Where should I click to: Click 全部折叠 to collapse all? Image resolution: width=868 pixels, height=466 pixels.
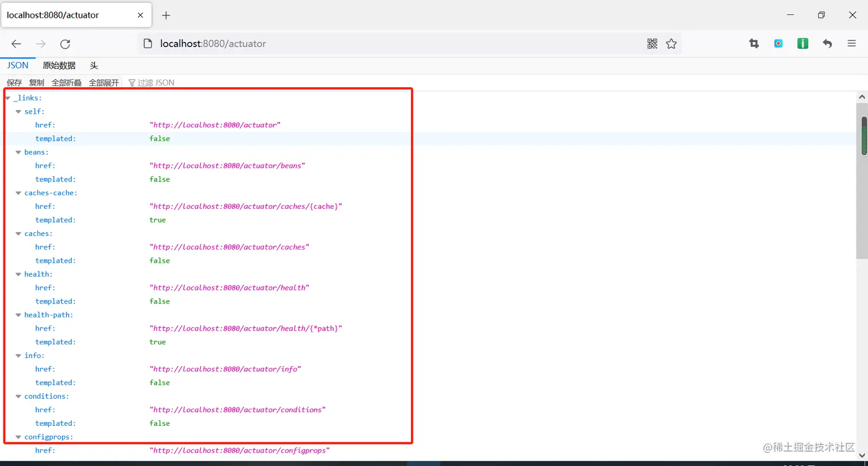pyautogui.click(x=67, y=83)
